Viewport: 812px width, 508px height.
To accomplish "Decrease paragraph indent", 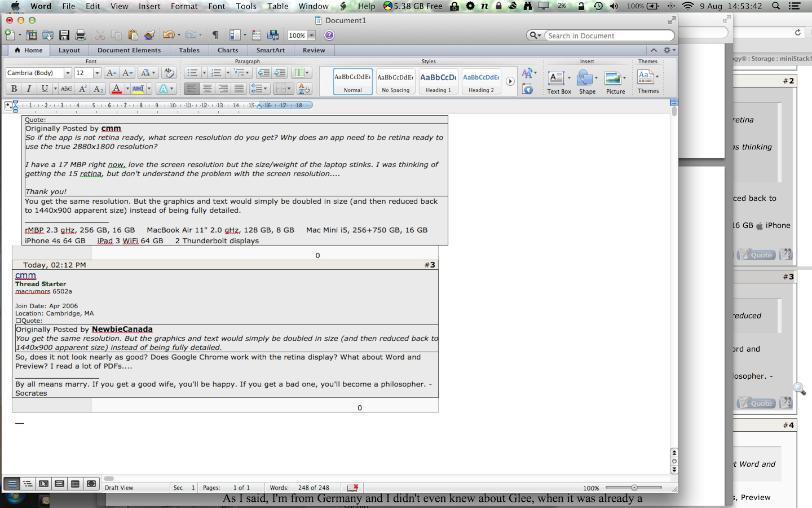I will (263, 73).
